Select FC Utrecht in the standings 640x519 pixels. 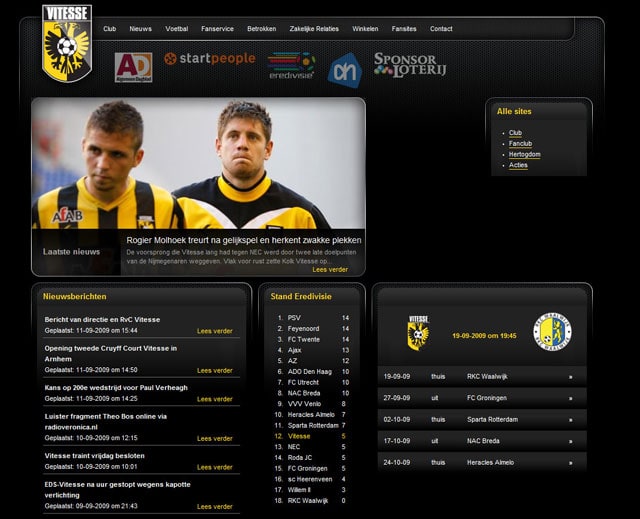pos(312,382)
